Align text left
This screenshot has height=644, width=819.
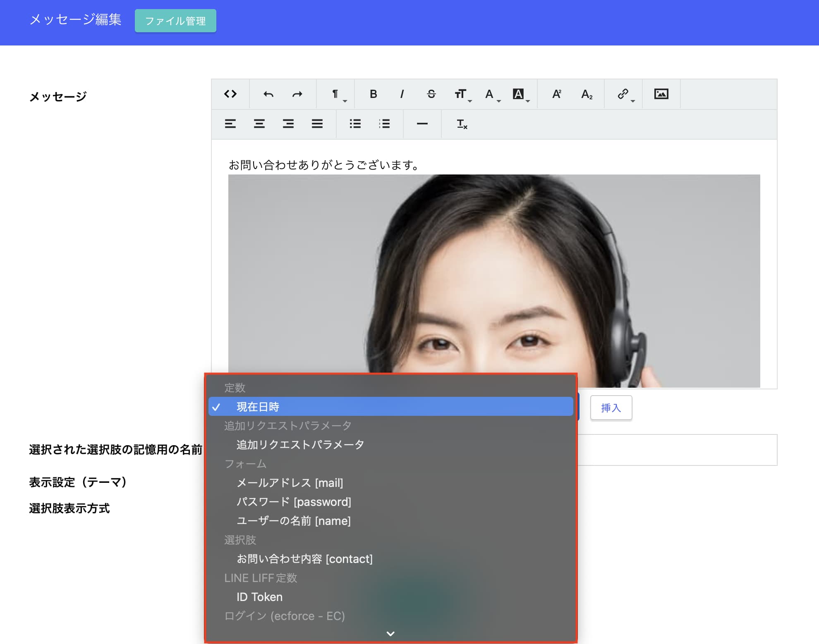point(230,124)
